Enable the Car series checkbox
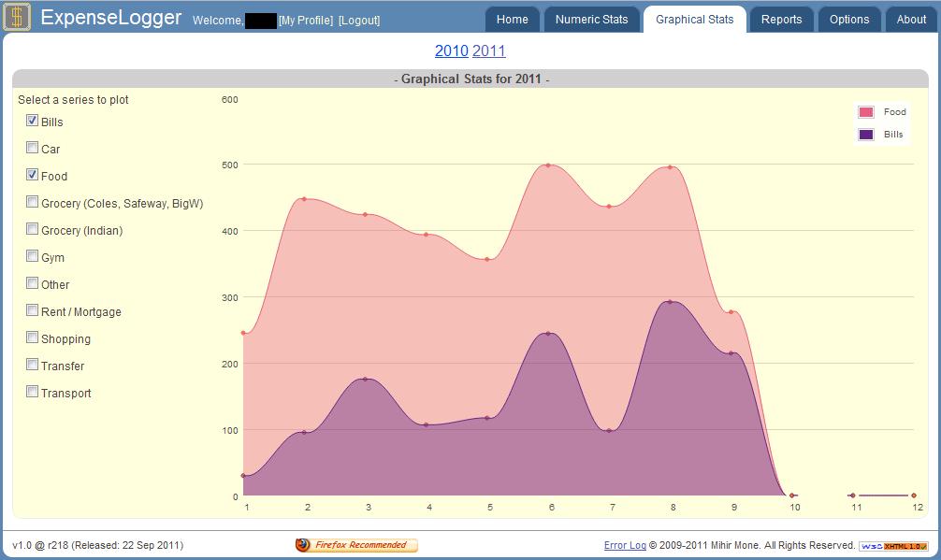Viewport: 941px width, 560px height. pos(33,148)
